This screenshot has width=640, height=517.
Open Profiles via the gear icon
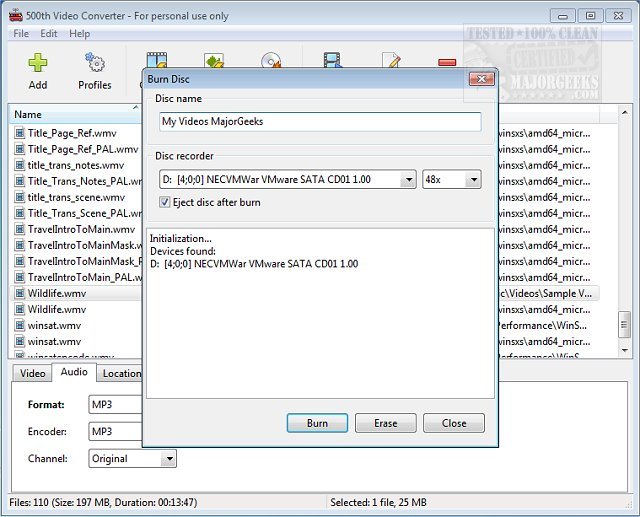click(x=95, y=62)
